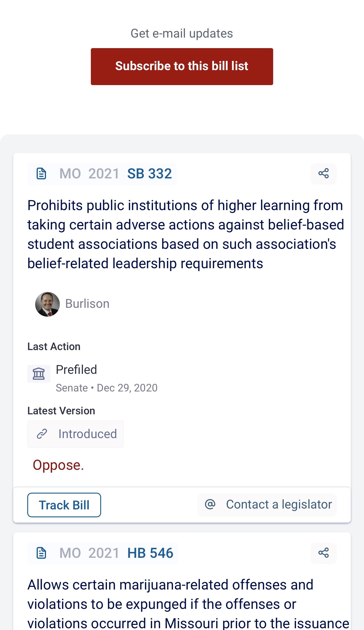Click the document icon beside SB 332
The width and height of the screenshot is (364, 630).
(x=41, y=174)
